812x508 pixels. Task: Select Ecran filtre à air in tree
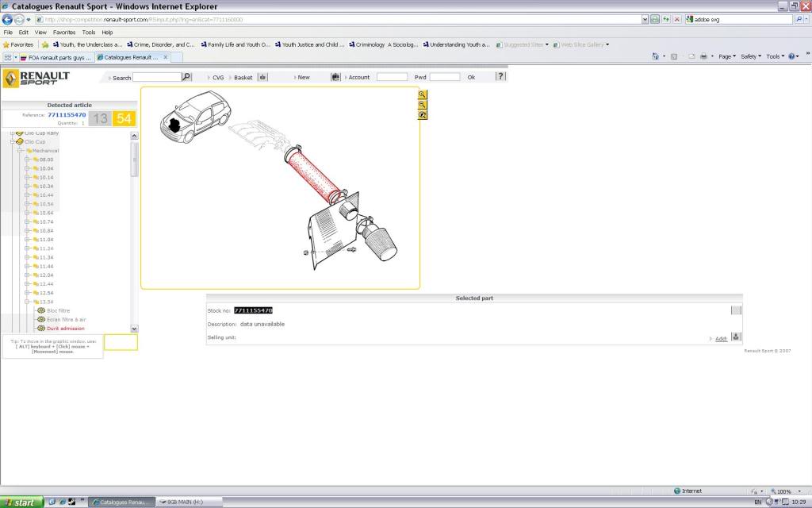click(x=67, y=320)
